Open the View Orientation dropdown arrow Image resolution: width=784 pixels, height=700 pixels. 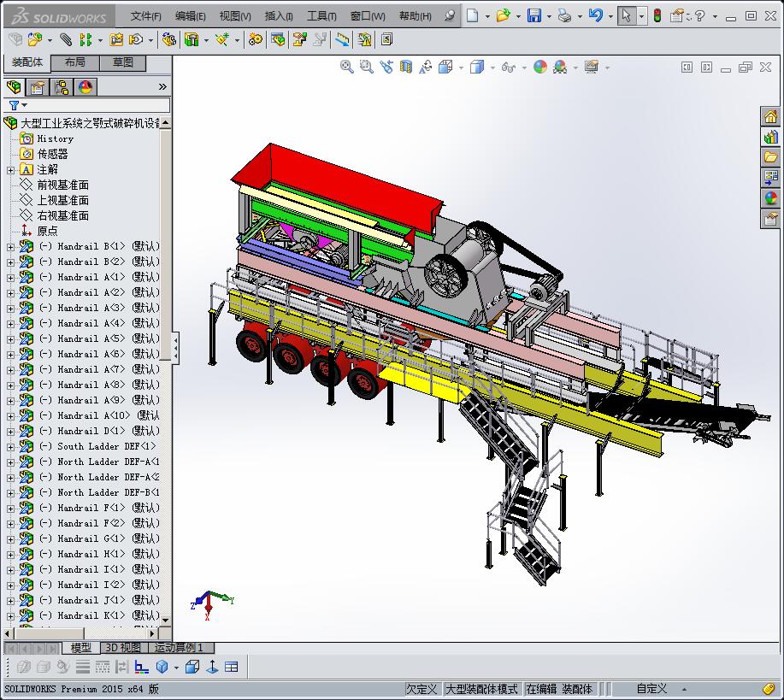pyautogui.click(x=461, y=67)
